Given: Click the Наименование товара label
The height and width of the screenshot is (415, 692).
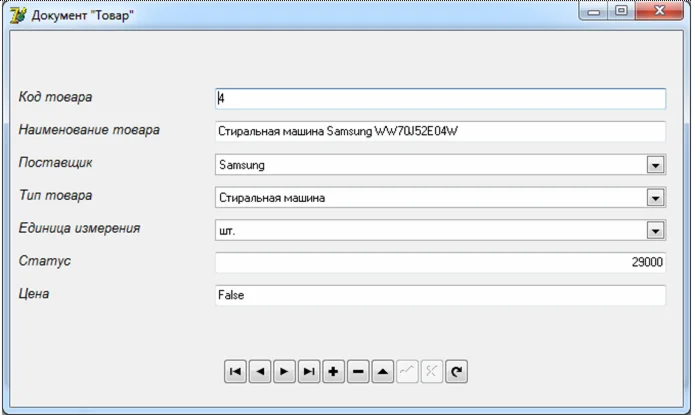Looking at the screenshot, I should [89, 130].
